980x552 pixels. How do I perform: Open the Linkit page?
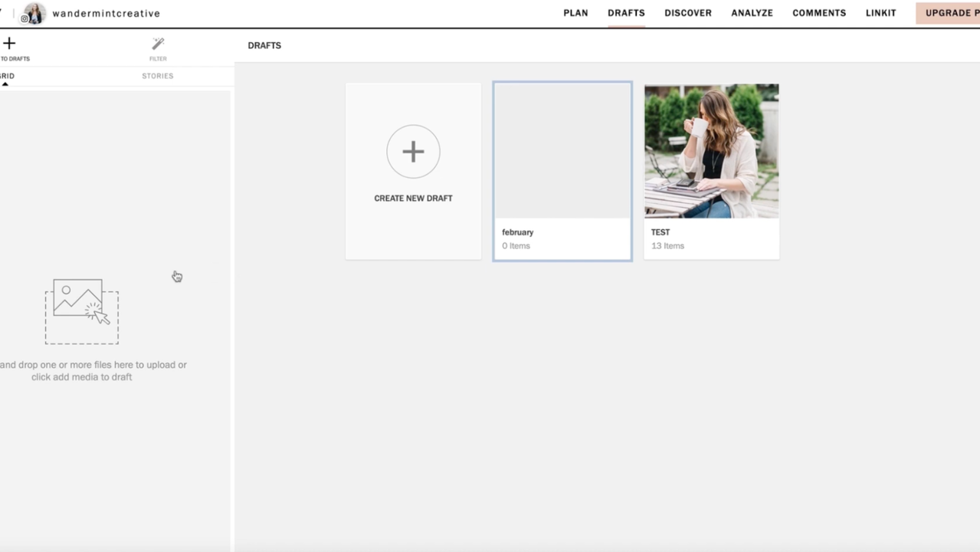[x=880, y=13]
